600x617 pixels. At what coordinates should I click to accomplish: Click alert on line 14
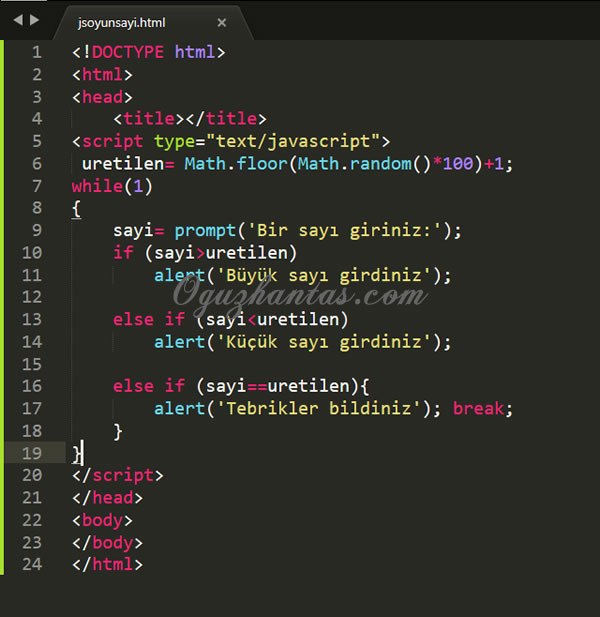[x=179, y=342]
